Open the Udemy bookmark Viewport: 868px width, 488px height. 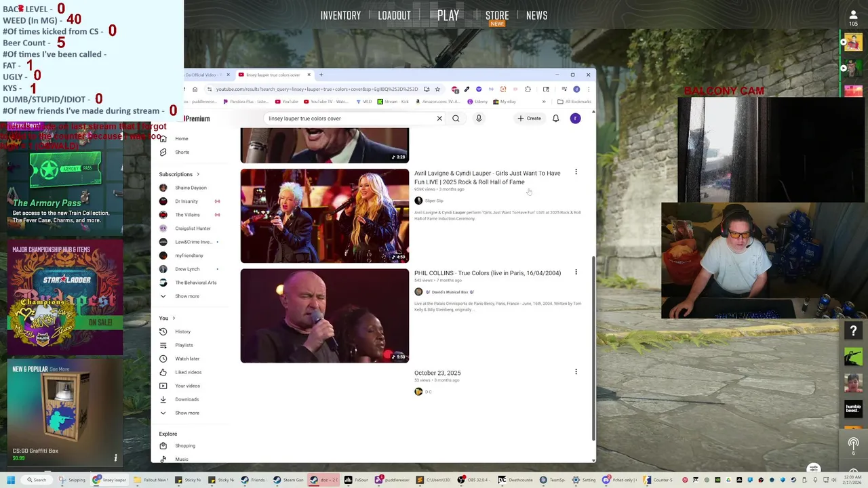click(x=477, y=102)
